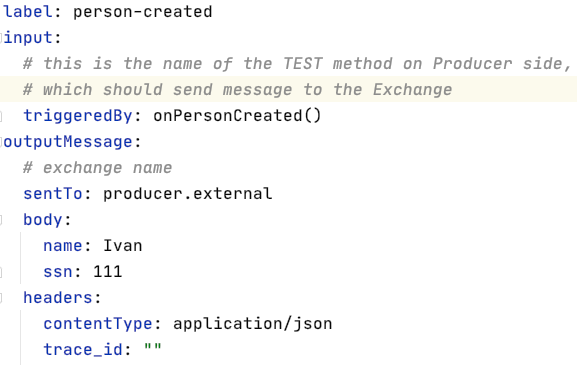Screen dimensions: 577x365
Task: Place caret in onPersonCreated() value
Action: [x=237, y=116]
